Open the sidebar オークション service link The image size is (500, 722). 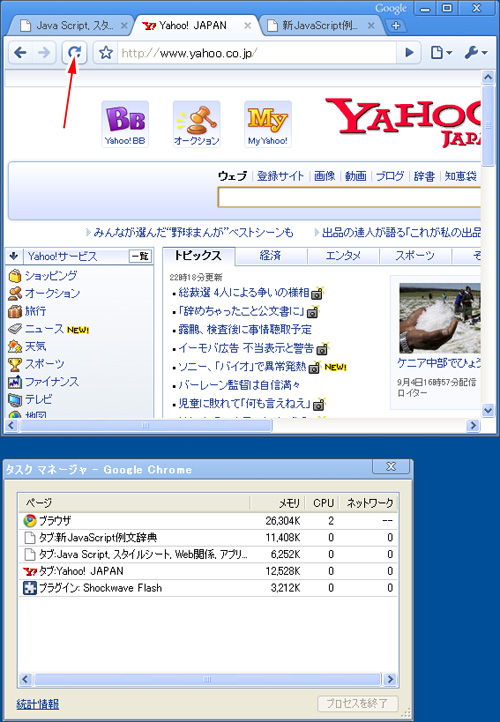pyautogui.click(x=52, y=293)
